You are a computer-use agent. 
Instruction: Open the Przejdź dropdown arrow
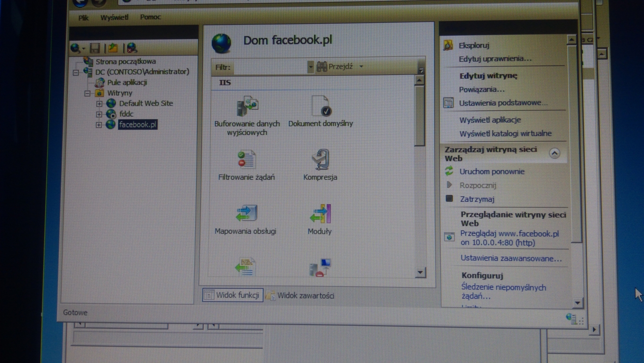coord(361,67)
